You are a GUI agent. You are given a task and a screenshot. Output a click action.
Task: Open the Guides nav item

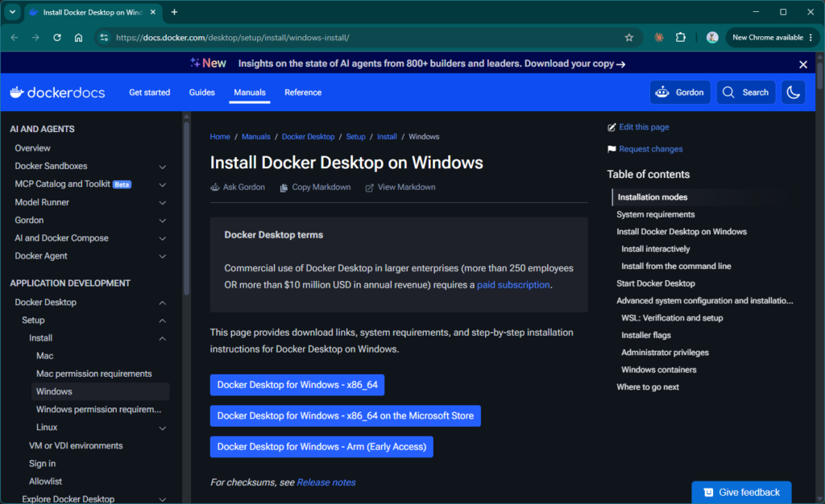coord(201,93)
